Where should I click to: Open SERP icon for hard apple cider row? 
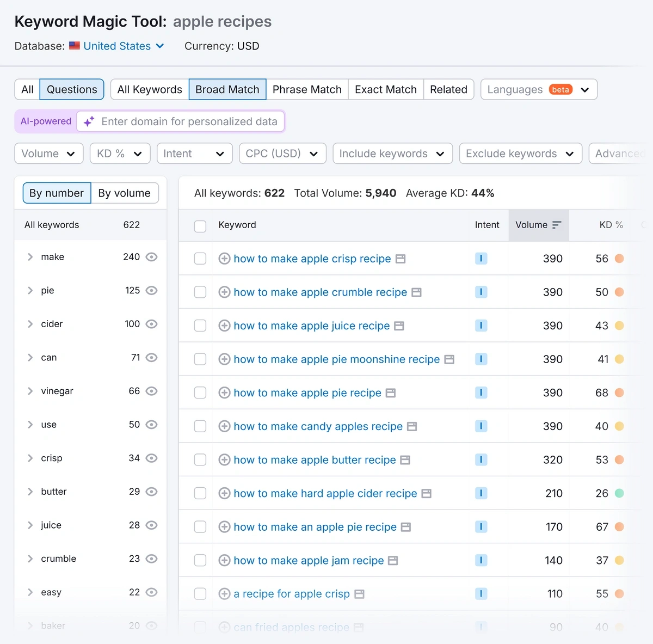point(426,493)
